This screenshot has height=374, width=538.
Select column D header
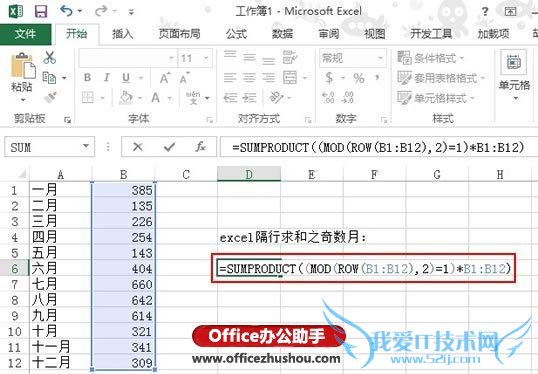[x=249, y=174]
